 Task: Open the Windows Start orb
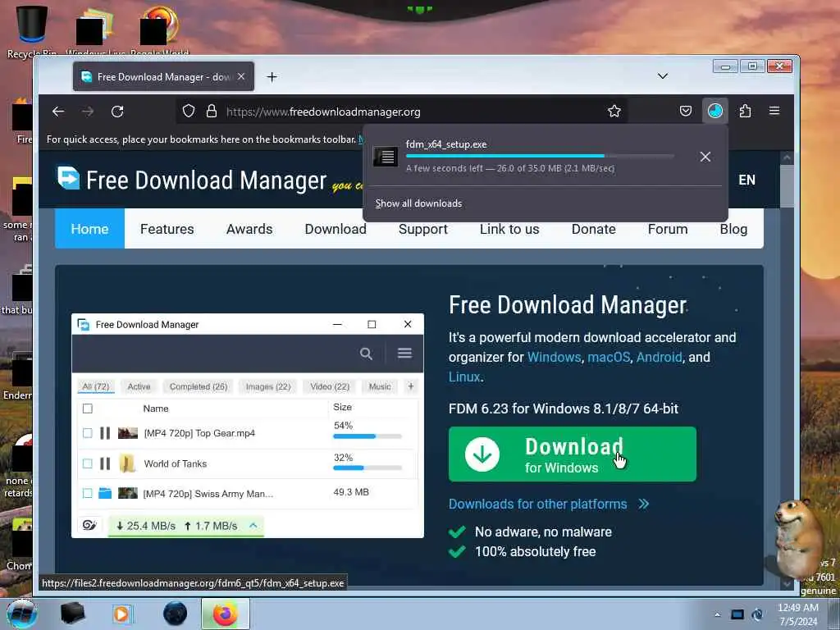[21, 614]
